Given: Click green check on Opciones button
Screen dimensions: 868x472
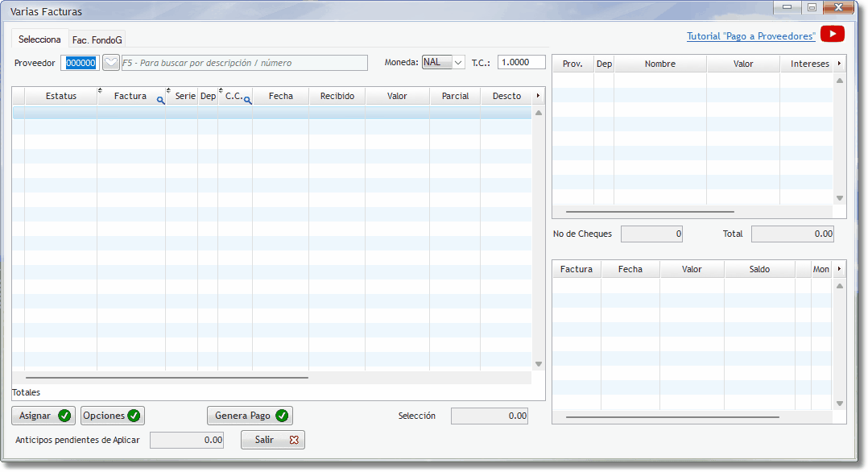Looking at the screenshot, I should (x=134, y=416).
